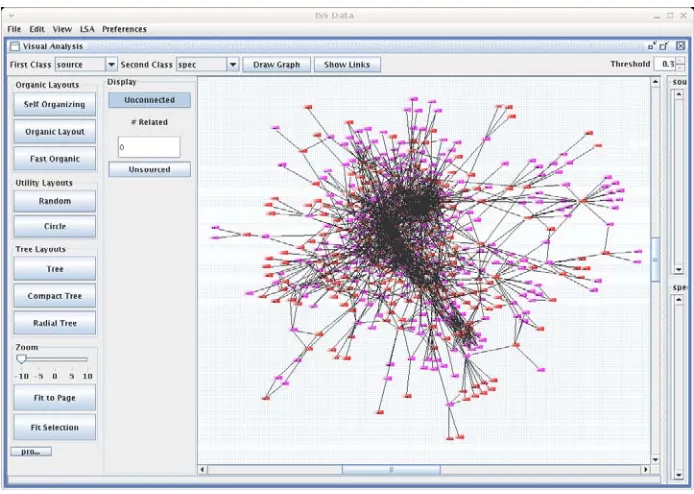Click the spe list scrollbar down arrow
Image resolution: width=694 pixels, height=494 pixels.
679,475
